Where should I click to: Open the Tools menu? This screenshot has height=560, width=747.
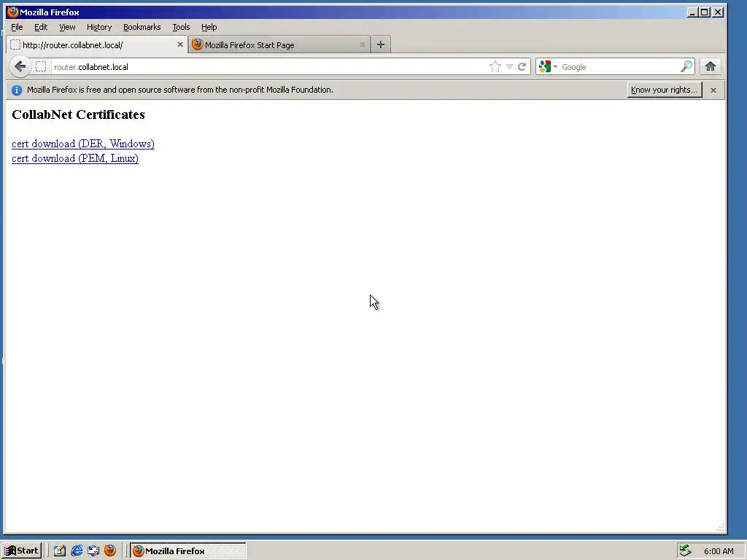click(x=181, y=27)
